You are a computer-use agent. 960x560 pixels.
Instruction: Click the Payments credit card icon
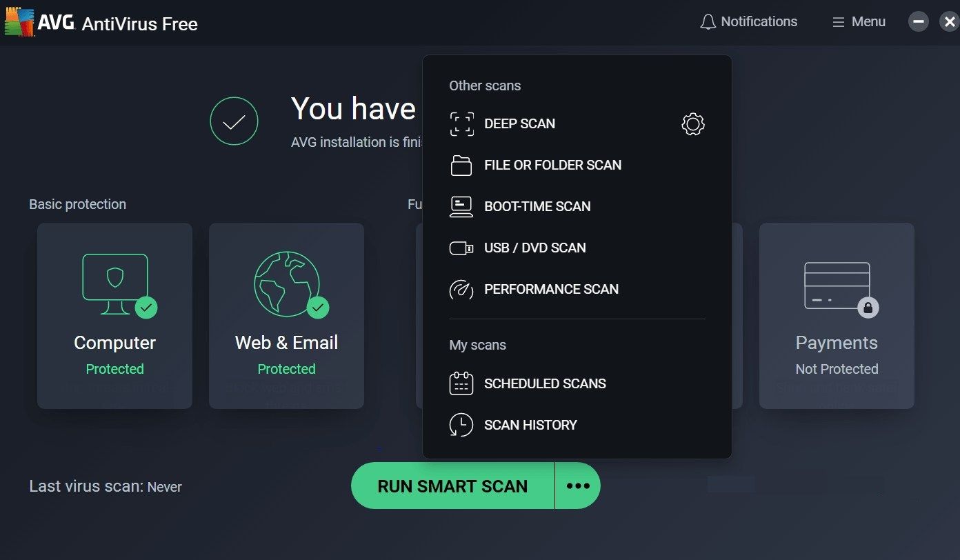coord(837,286)
